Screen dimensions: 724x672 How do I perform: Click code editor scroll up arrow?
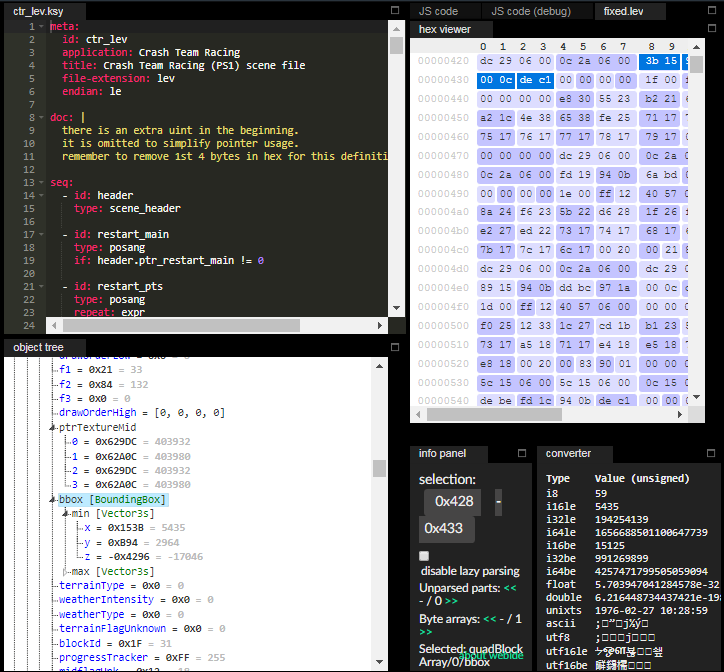[x=396, y=29]
